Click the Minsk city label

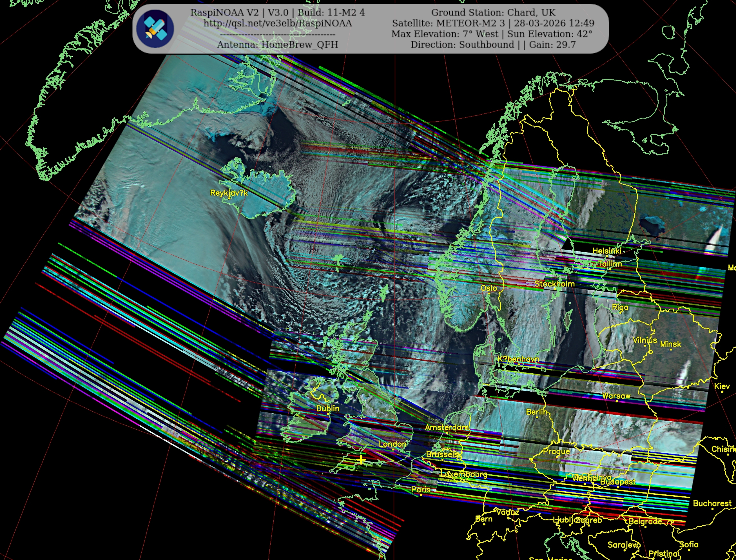tap(671, 344)
